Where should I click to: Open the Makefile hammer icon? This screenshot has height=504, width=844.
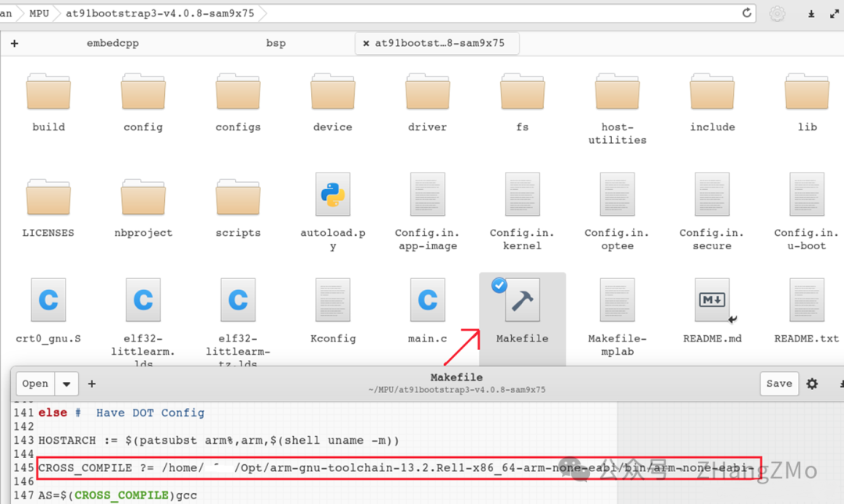[x=522, y=299]
